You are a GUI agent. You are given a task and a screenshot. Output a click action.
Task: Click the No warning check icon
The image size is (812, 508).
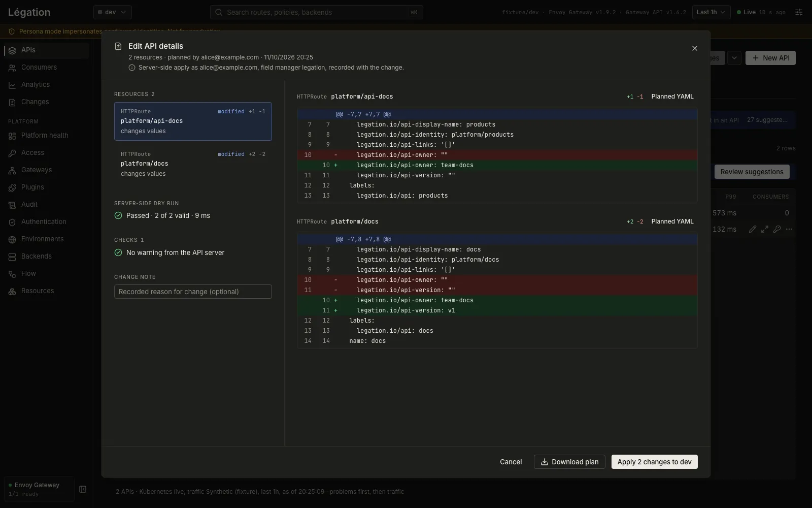click(118, 252)
